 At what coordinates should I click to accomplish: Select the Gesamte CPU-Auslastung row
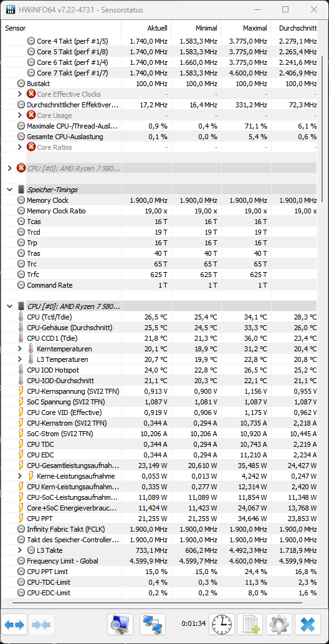[x=159, y=137]
